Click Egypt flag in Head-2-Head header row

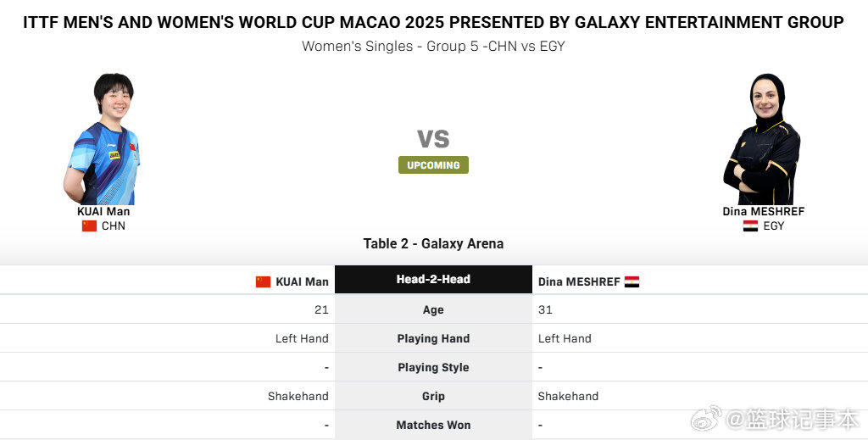click(632, 281)
